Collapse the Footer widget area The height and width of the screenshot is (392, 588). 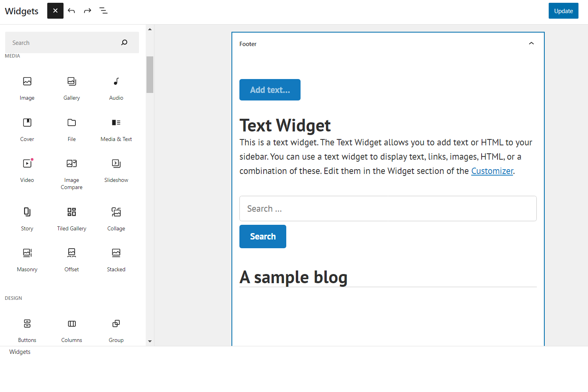pyautogui.click(x=531, y=43)
